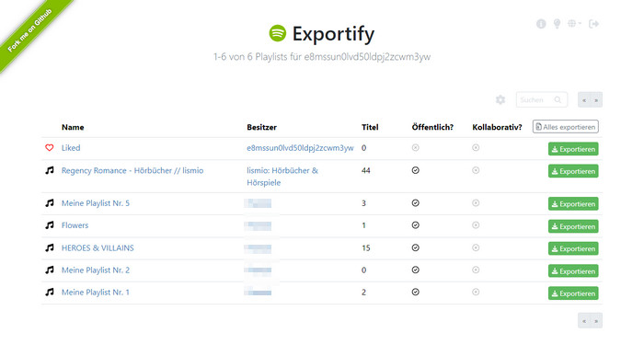This screenshot has width=644, height=356.
Task: Open the info icon in top right
Action: pos(541,24)
